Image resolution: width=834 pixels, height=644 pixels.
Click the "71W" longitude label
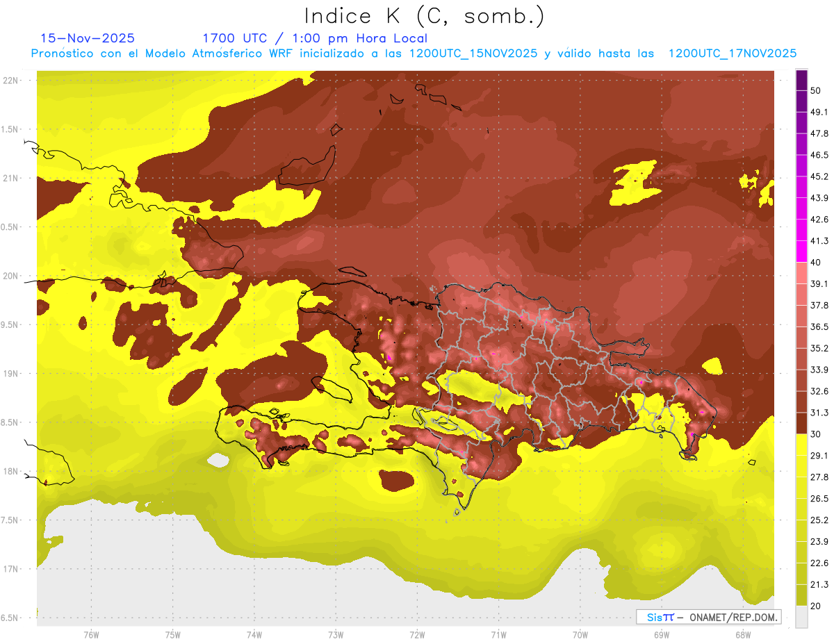(x=498, y=635)
